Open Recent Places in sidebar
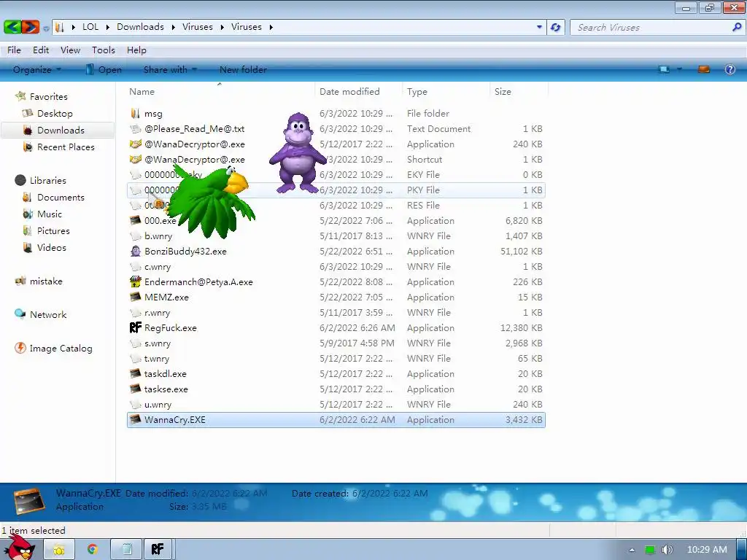Image resolution: width=747 pixels, height=560 pixels. click(66, 147)
